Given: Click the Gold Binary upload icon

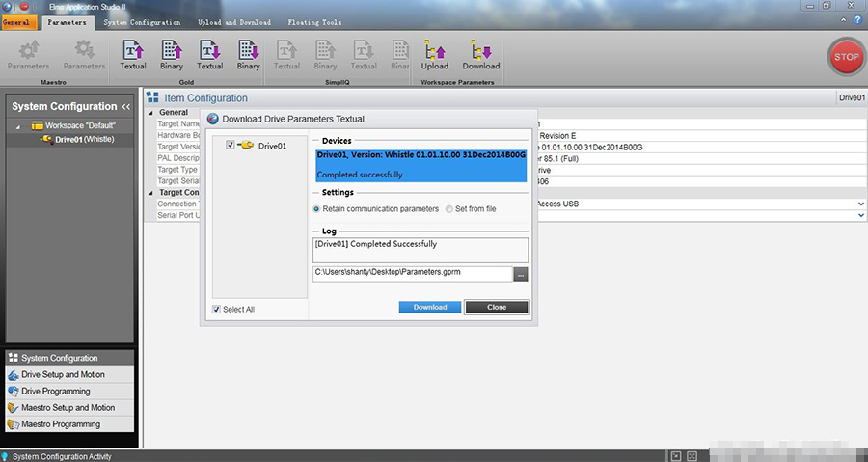Looking at the screenshot, I should pos(172,50).
